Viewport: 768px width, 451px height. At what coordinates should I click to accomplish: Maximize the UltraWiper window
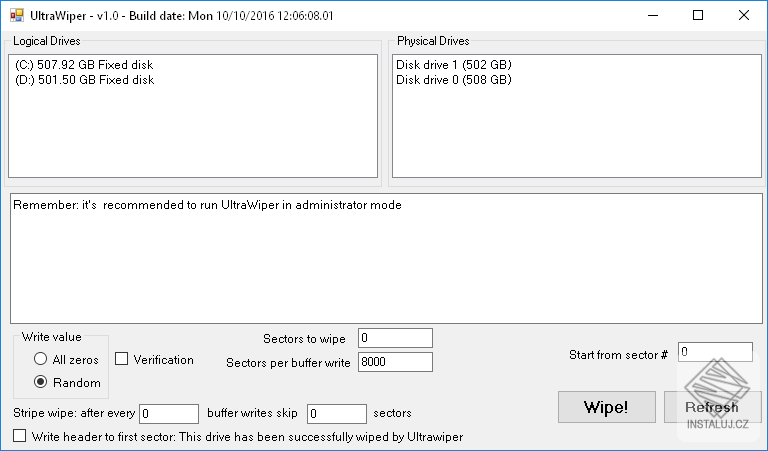tap(698, 15)
